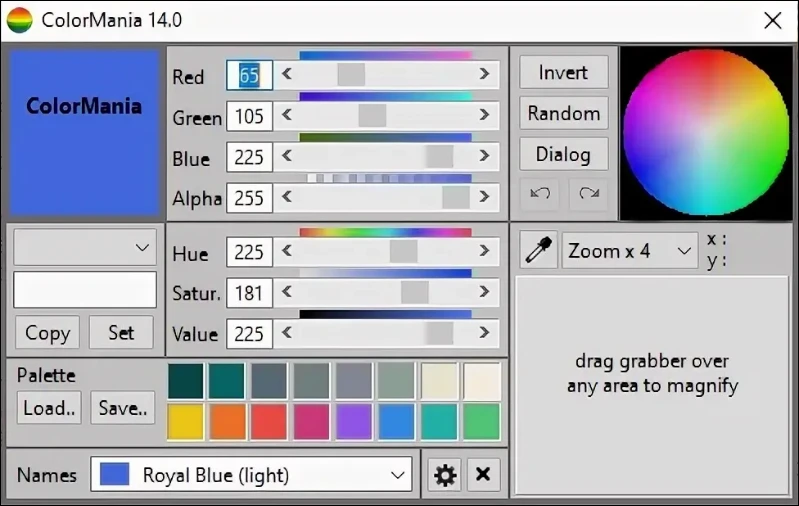
Task: Click the Alpha slider thumb
Action: pyautogui.click(x=456, y=197)
